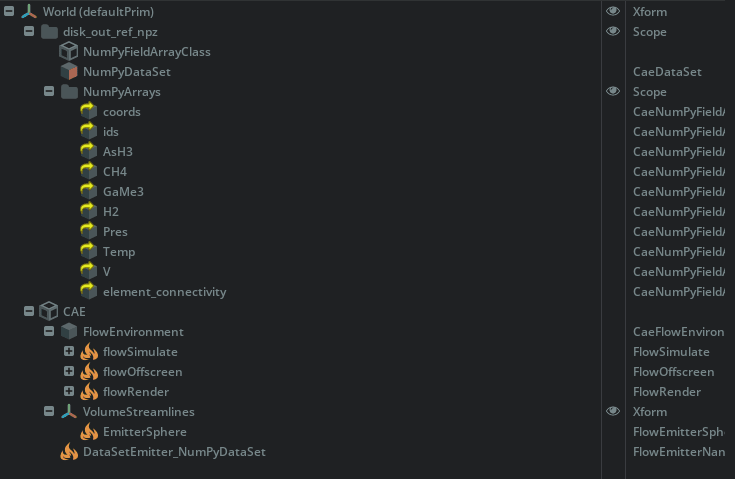Select the Temp array entry

(x=118, y=252)
